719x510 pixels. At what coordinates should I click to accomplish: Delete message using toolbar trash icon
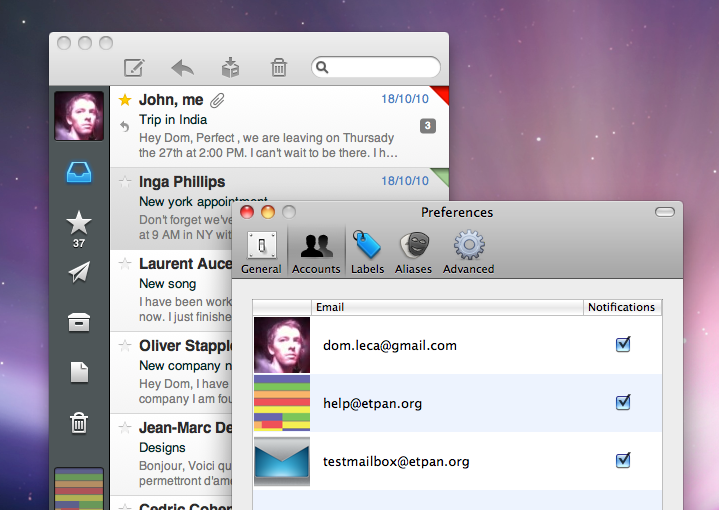click(x=279, y=67)
